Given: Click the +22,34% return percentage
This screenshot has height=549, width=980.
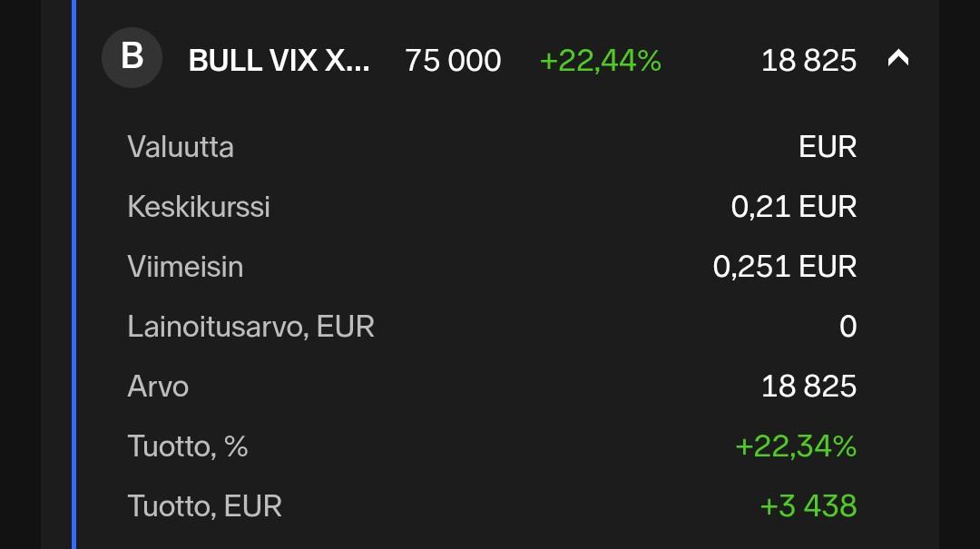Looking at the screenshot, I should [x=795, y=446].
